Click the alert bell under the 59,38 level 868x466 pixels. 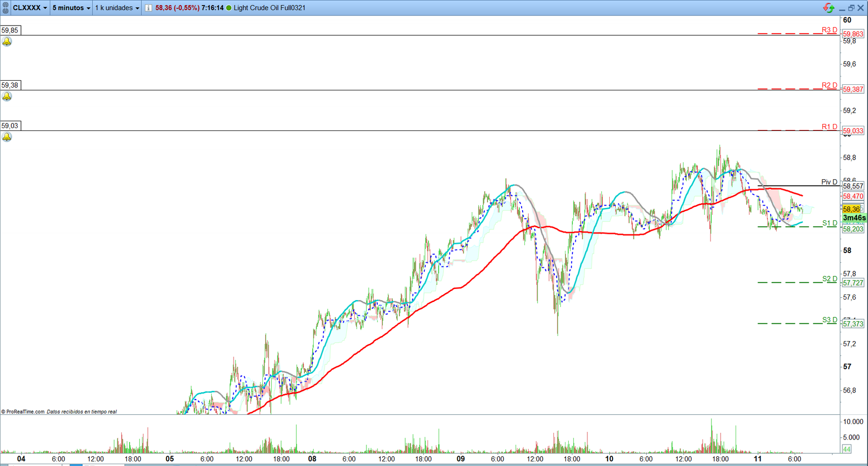[x=7, y=97]
